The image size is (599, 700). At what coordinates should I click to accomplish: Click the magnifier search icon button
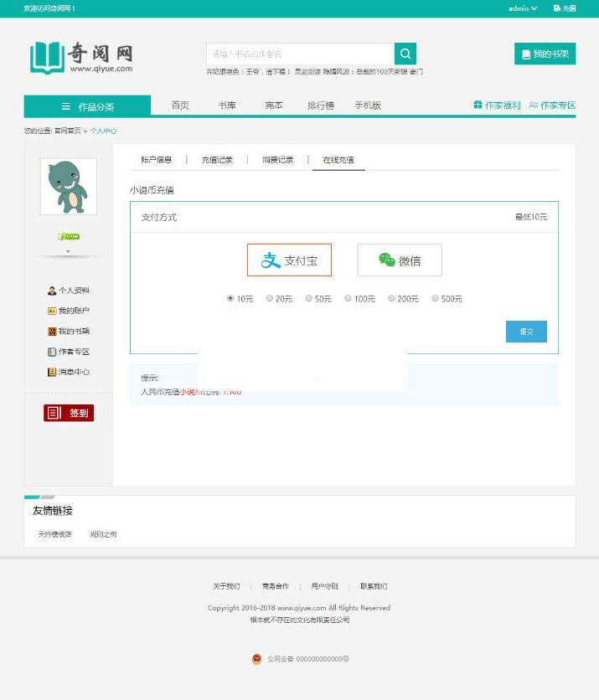(405, 54)
